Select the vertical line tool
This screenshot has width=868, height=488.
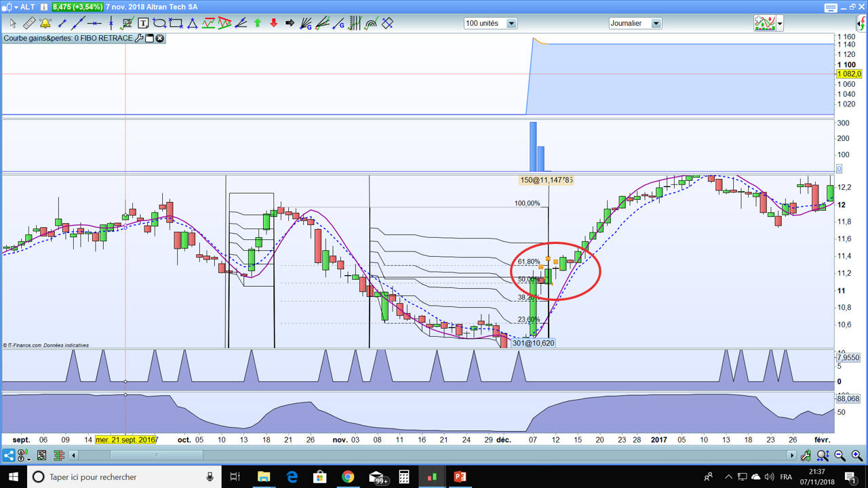point(111,23)
